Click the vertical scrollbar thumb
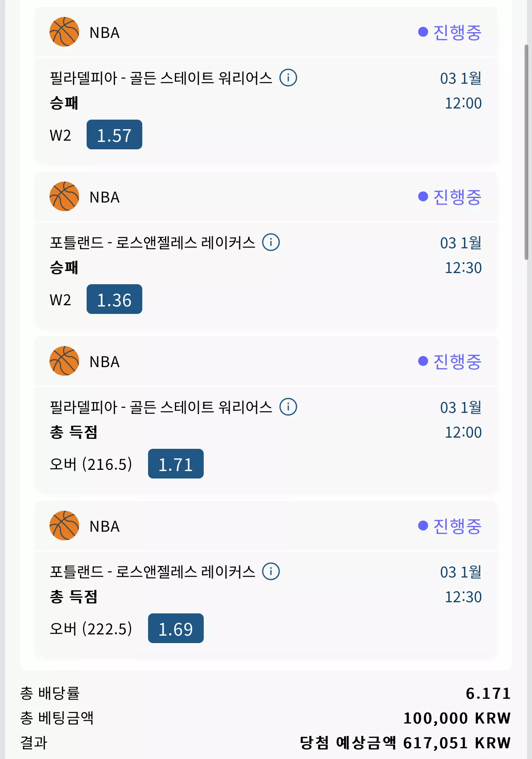This screenshot has width=532, height=759. click(x=526, y=152)
